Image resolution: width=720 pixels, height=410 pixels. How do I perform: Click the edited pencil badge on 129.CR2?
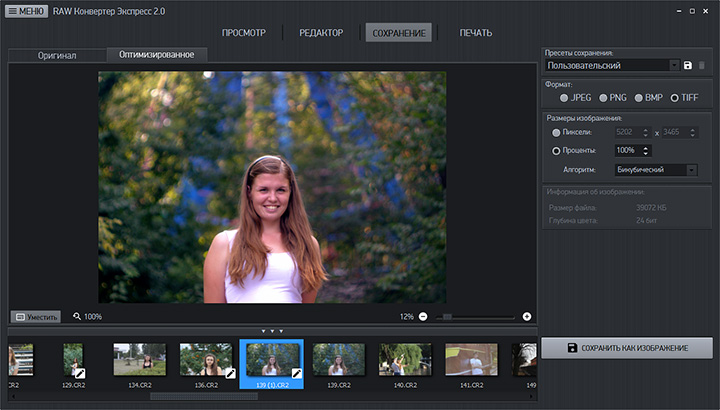pos(80,373)
